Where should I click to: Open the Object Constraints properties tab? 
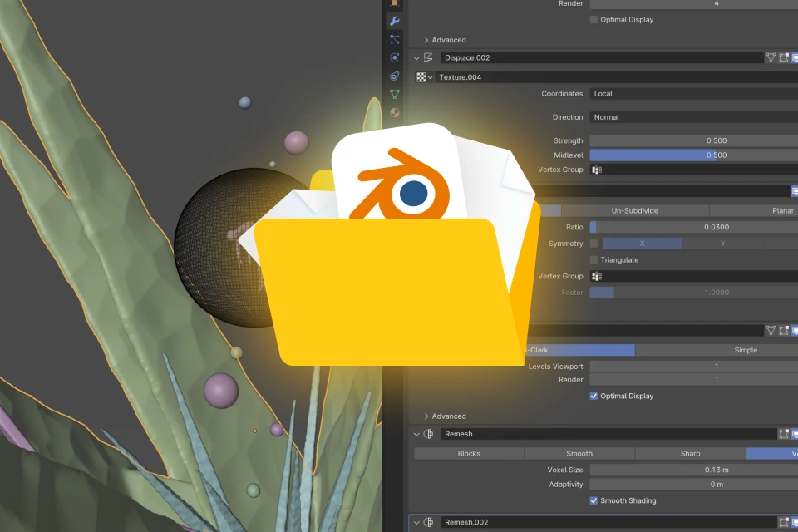pos(394,76)
